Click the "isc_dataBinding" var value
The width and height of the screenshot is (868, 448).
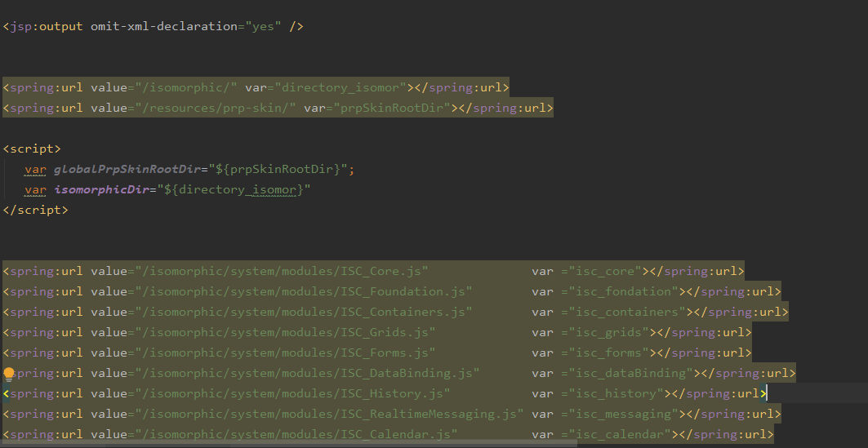tap(627, 373)
